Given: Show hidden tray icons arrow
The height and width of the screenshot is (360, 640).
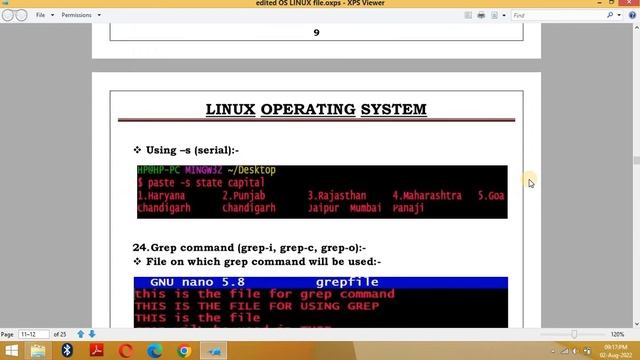Looking at the screenshot, I should click(553, 351).
